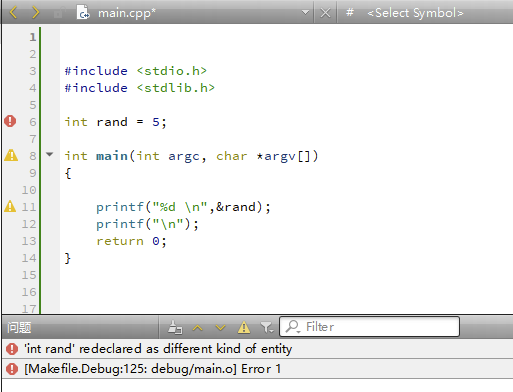513x392 pixels.
Task: Toggle show warnings in issues panel
Action: coord(244,327)
